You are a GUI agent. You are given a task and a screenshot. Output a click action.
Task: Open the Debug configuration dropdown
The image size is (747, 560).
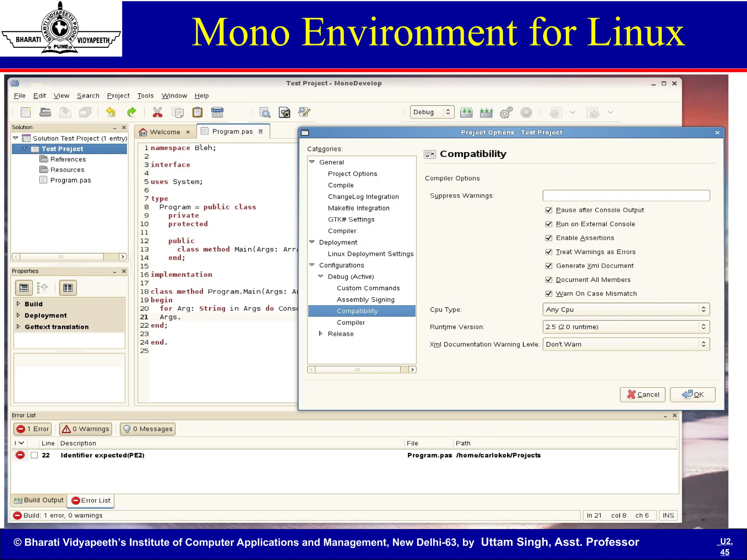point(432,112)
